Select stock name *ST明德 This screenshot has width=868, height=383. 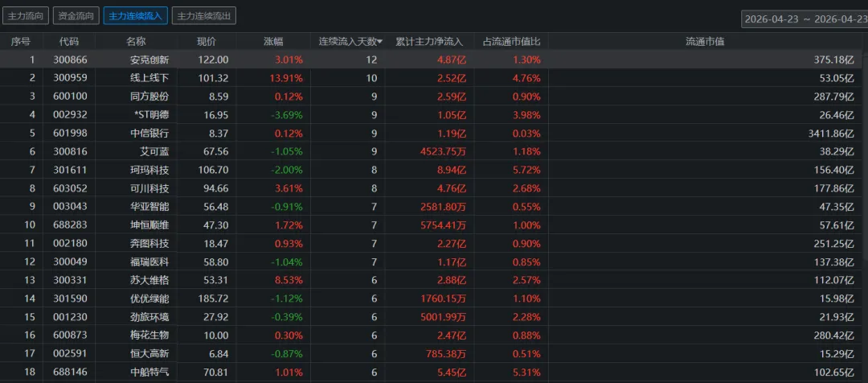pyautogui.click(x=150, y=115)
